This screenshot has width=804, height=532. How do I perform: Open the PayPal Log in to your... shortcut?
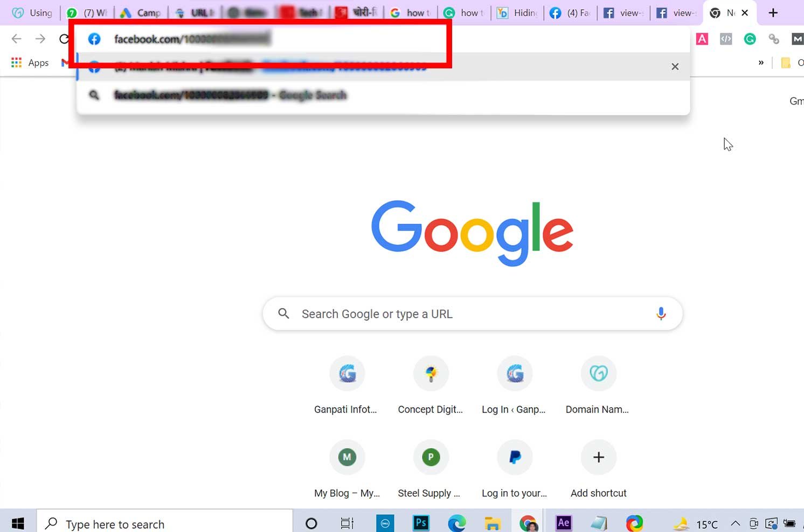[x=515, y=469]
